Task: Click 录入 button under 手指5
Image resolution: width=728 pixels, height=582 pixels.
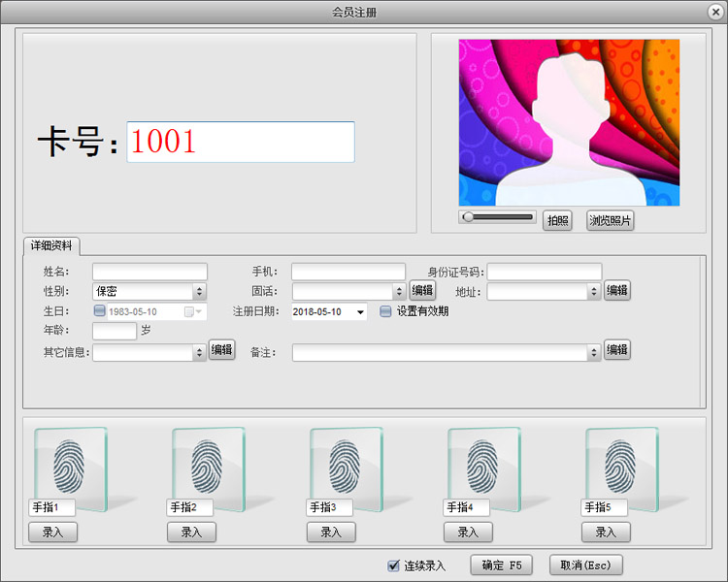Action: 606,532
